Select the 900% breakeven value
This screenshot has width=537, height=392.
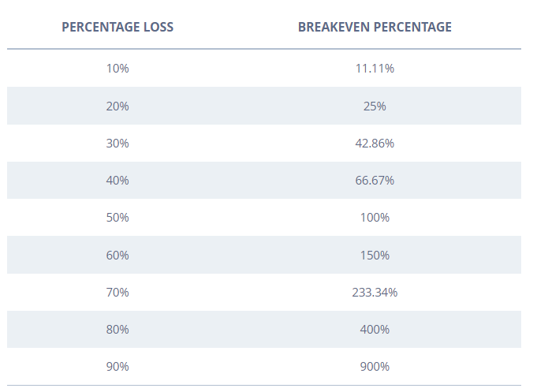[x=375, y=367]
